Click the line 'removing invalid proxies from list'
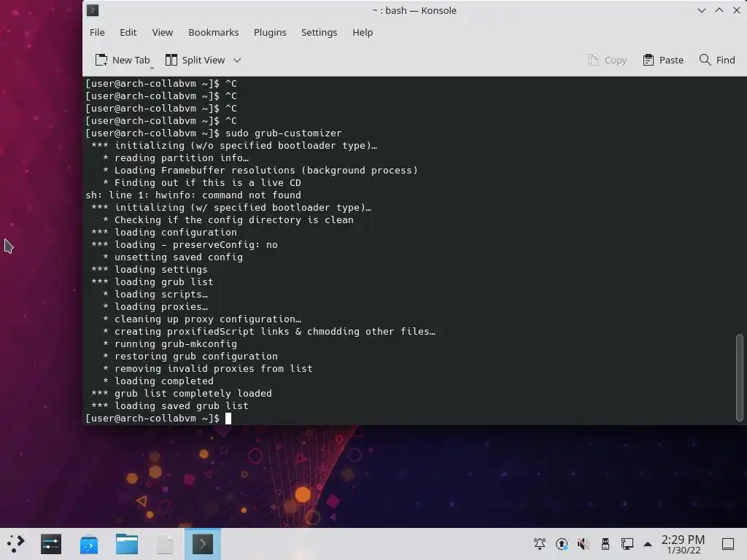 (x=214, y=368)
